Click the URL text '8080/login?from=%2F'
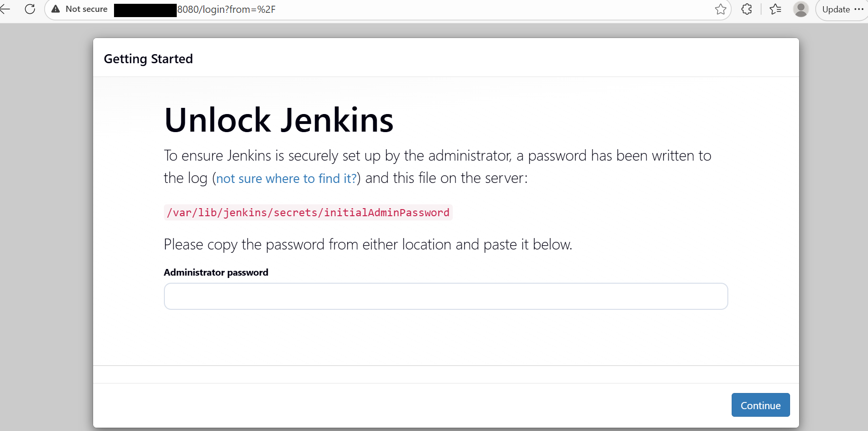 [227, 9]
